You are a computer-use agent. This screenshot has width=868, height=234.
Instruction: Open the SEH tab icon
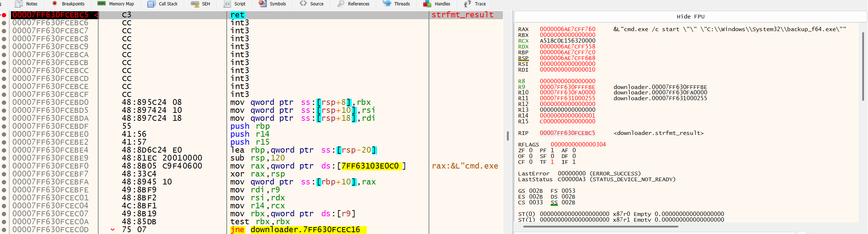coord(195,4)
